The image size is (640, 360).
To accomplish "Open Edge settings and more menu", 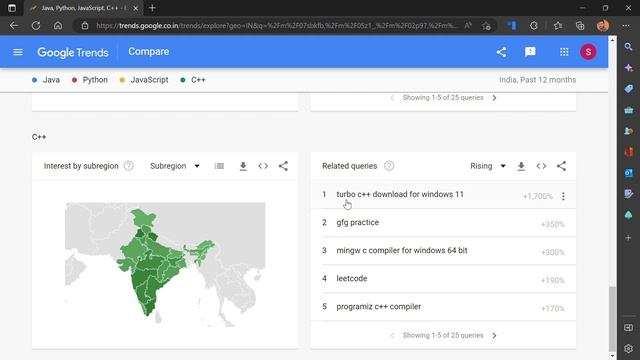I will (x=626, y=26).
